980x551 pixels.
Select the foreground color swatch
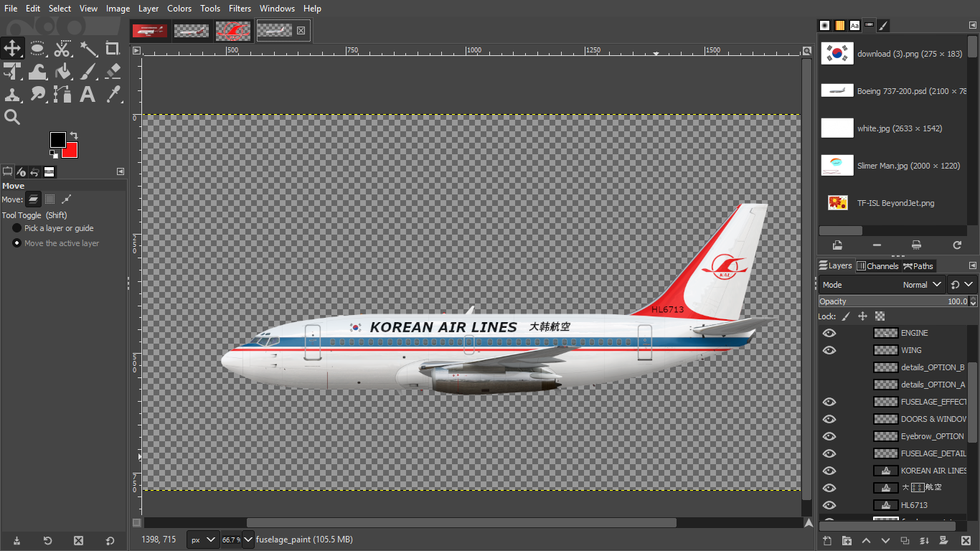coord(57,140)
